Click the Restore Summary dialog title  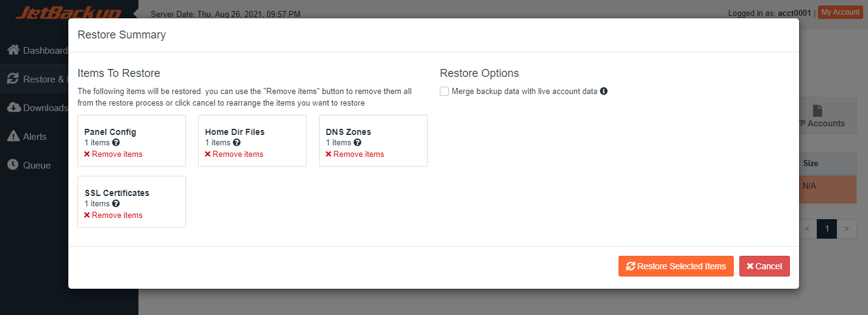pyautogui.click(x=121, y=35)
